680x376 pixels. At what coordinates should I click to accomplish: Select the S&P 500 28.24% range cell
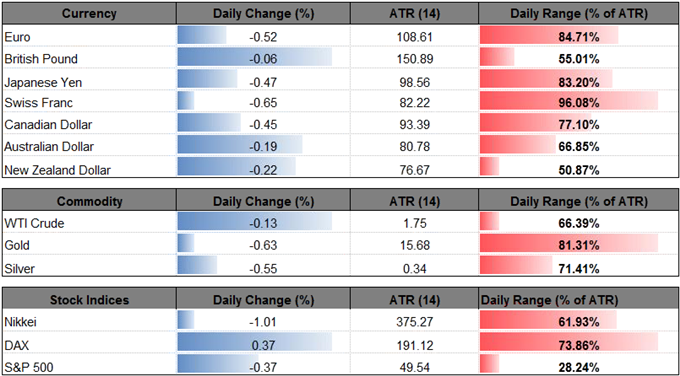(x=579, y=366)
